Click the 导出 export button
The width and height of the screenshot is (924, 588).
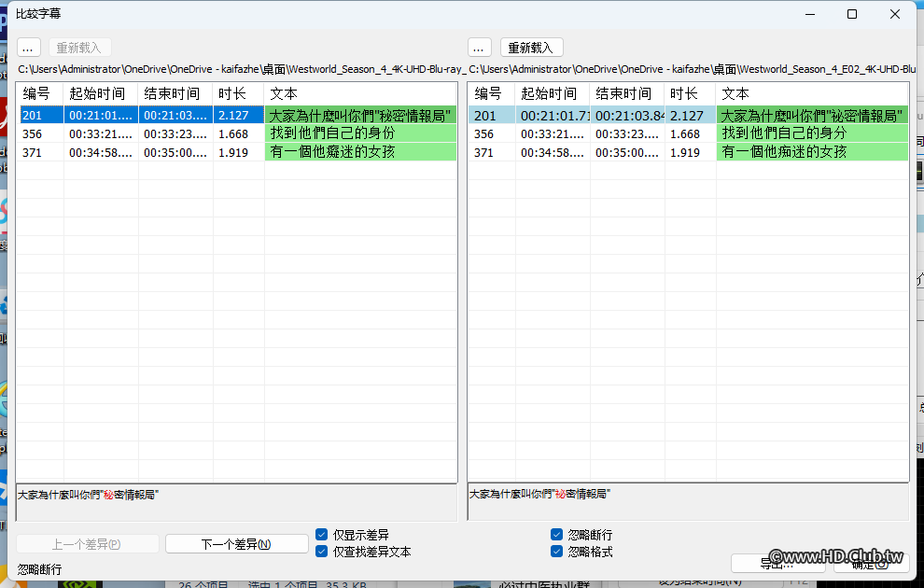(x=777, y=564)
